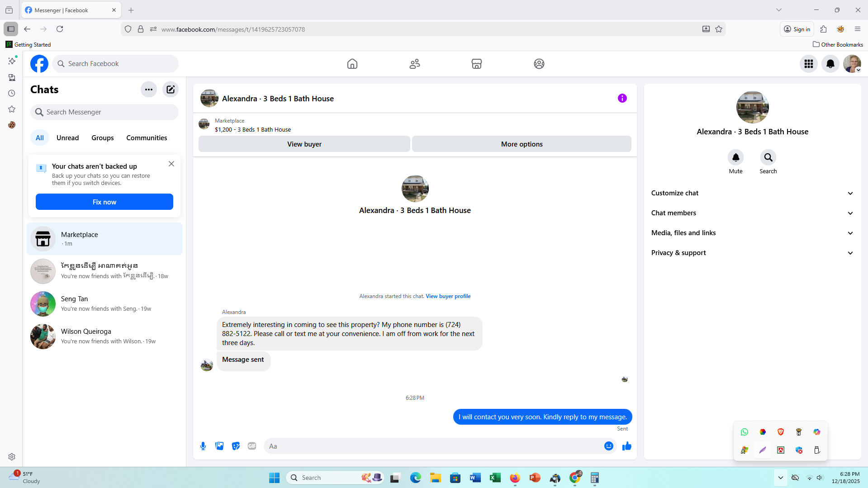The height and width of the screenshot is (488, 868).
Task: Open File Explorer from taskbar
Action: coord(435,478)
